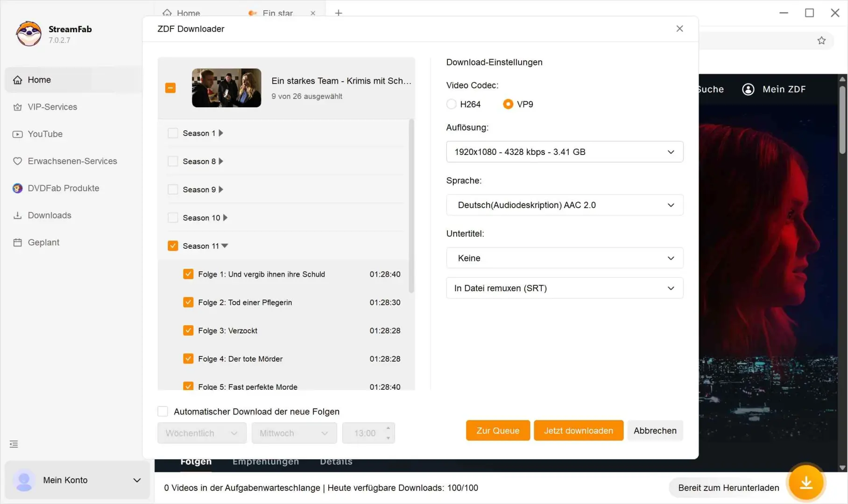Click the Mein ZDF user profile icon
The width and height of the screenshot is (848, 504).
(x=748, y=89)
